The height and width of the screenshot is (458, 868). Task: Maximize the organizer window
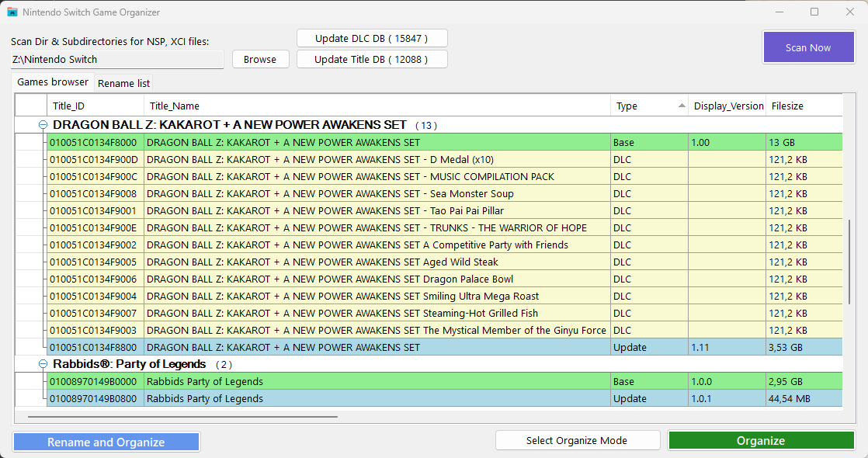pyautogui.click(x=814, y=12)
